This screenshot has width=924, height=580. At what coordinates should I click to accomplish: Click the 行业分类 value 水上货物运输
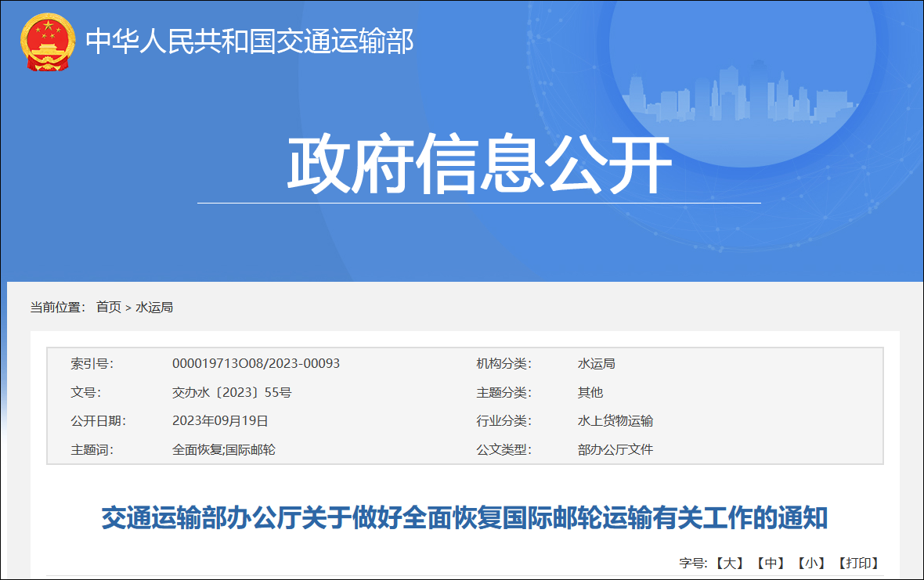615,421
